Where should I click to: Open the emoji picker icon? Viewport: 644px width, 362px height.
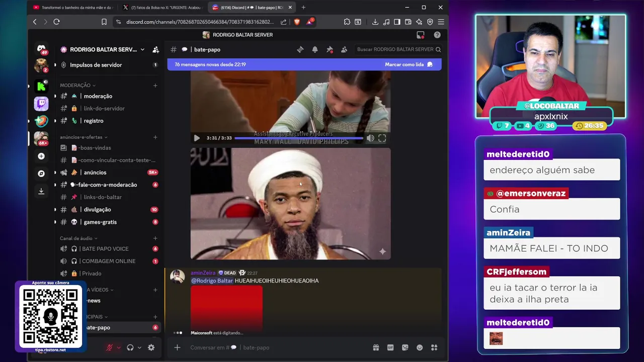coord(420,347)
